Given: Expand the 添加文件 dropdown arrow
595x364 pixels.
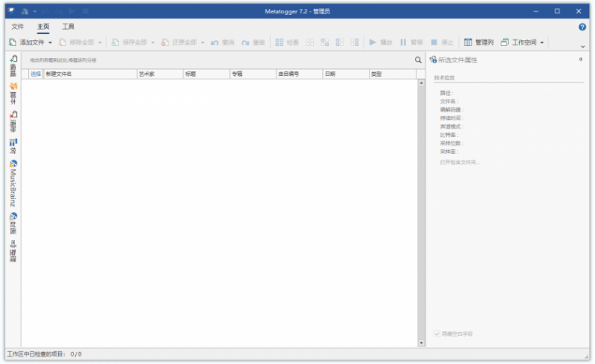Looking at the screenshot, I should click(50, 42).
